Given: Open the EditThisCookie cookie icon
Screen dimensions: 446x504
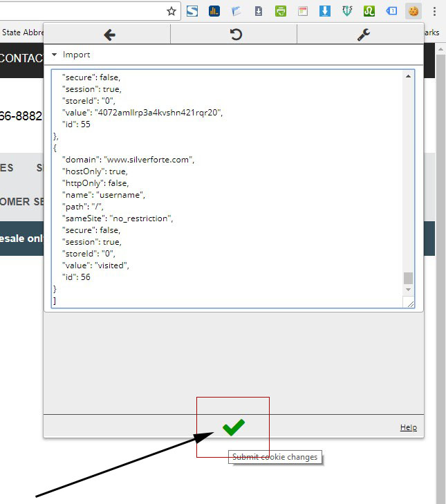Looking at the screenshot, I should (414, 11).
